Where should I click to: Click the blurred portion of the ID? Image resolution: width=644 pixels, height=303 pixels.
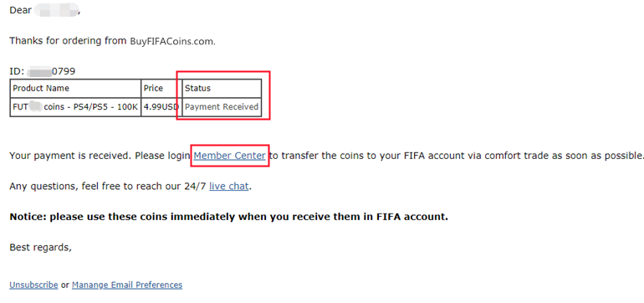tap(39, 71)
